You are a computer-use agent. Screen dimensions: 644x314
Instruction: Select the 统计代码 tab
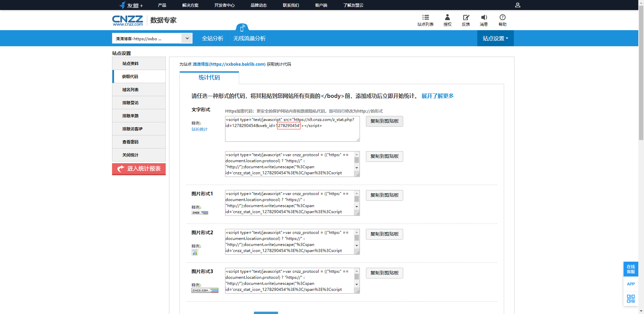209,77
